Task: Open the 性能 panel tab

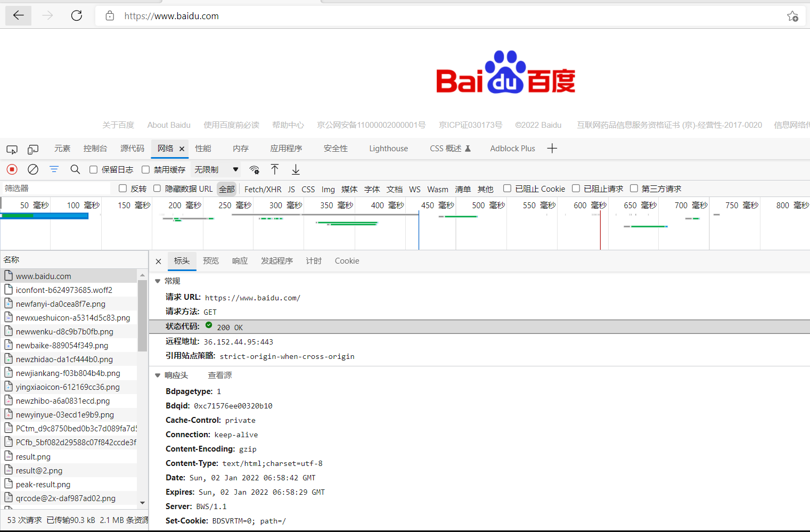Action: (x=203, y=149)
